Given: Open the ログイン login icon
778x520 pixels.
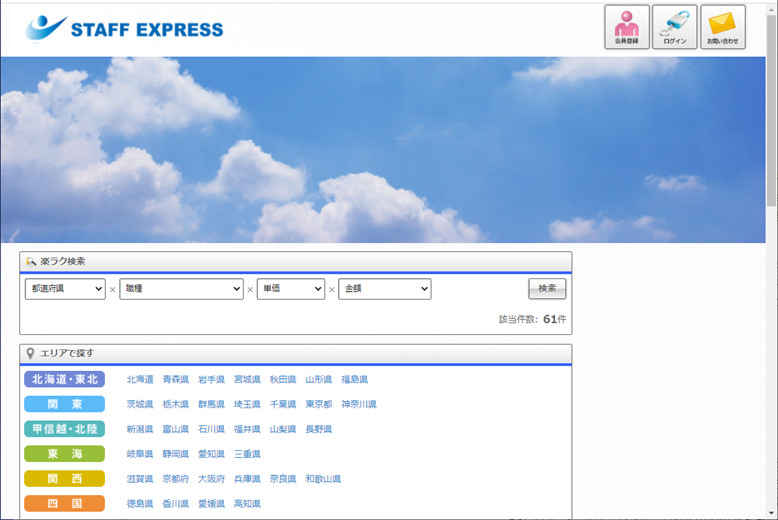Looking at the screenshot, I should point(674,27).
